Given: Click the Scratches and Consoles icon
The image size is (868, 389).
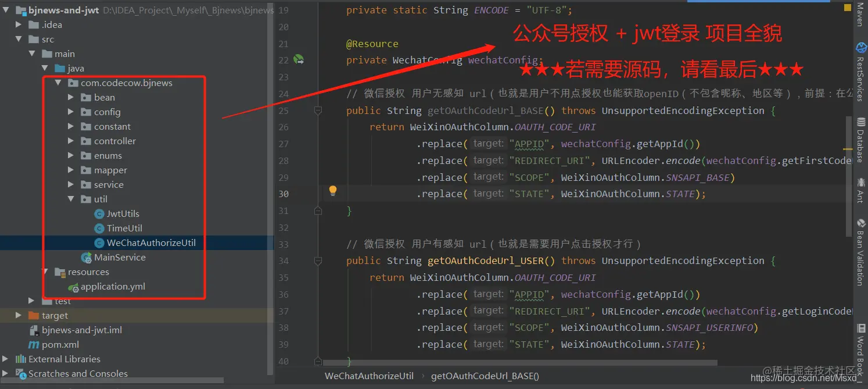Looking at the screenshot, I should pos(21,374).
